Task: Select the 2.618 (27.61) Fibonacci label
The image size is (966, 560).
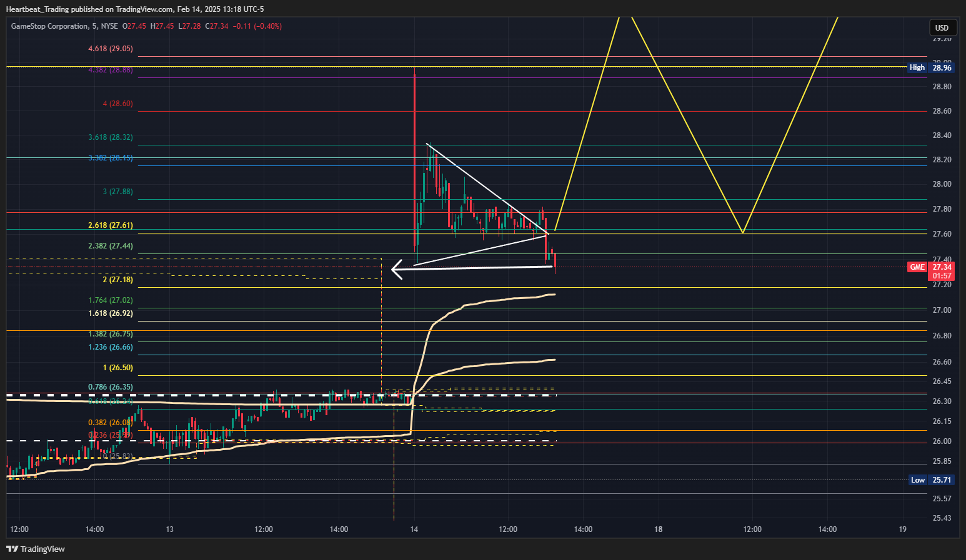Action: point(111,225)
